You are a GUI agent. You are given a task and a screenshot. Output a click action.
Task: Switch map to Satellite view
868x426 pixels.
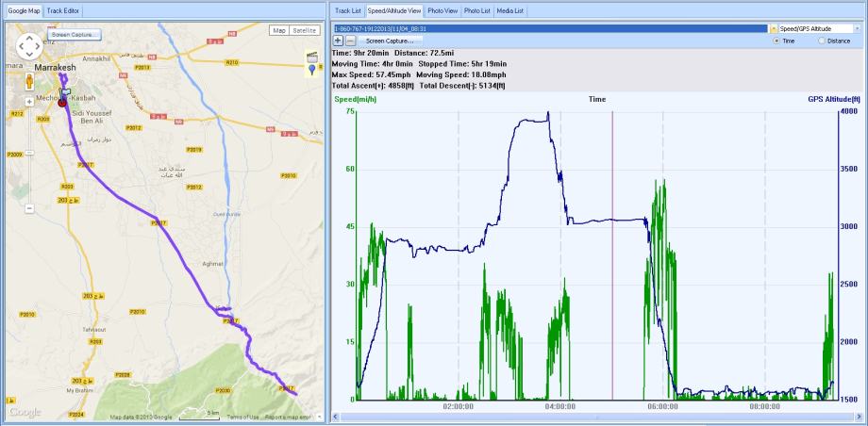(305, 30)
